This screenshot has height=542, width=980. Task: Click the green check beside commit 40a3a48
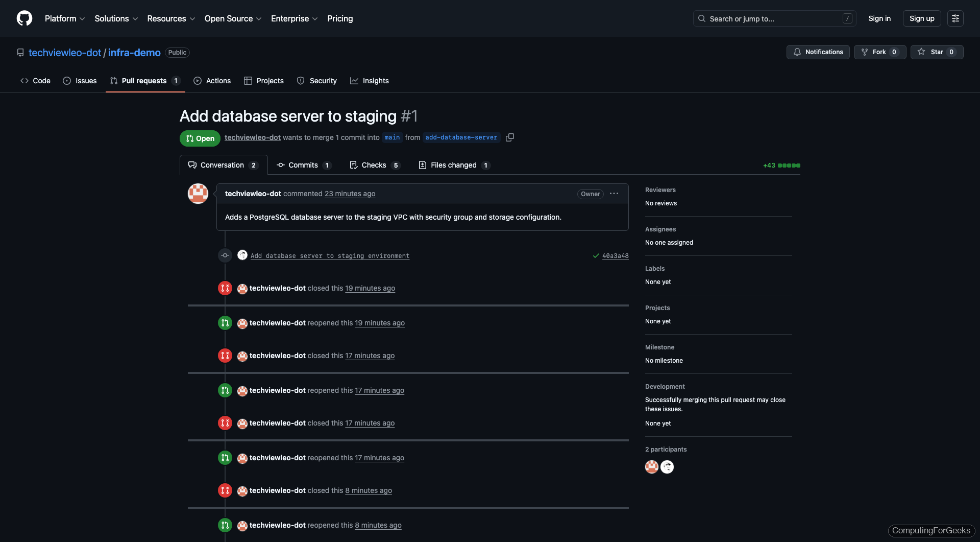point(595,255)
